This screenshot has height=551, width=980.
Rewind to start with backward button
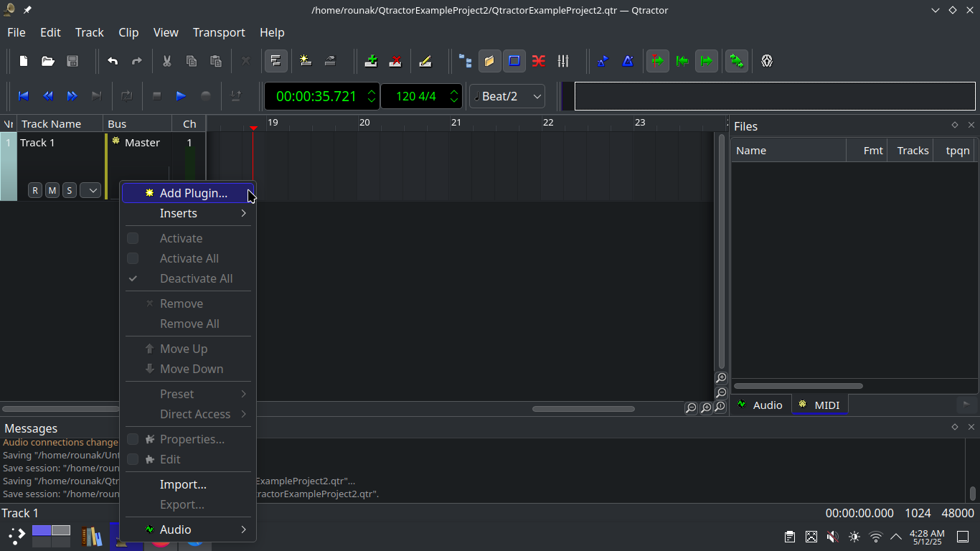coord(24,96)
